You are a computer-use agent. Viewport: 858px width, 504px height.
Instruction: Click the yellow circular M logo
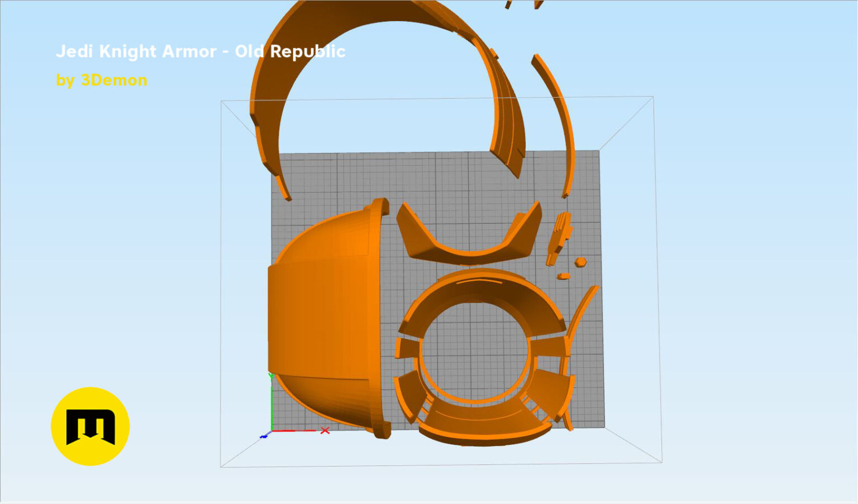click(90, 426)
